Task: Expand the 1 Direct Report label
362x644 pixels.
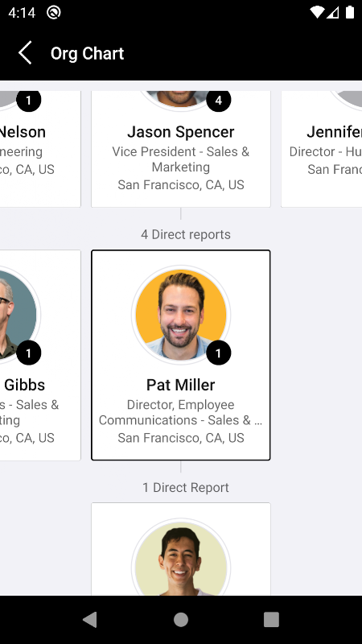Action: 186,488
